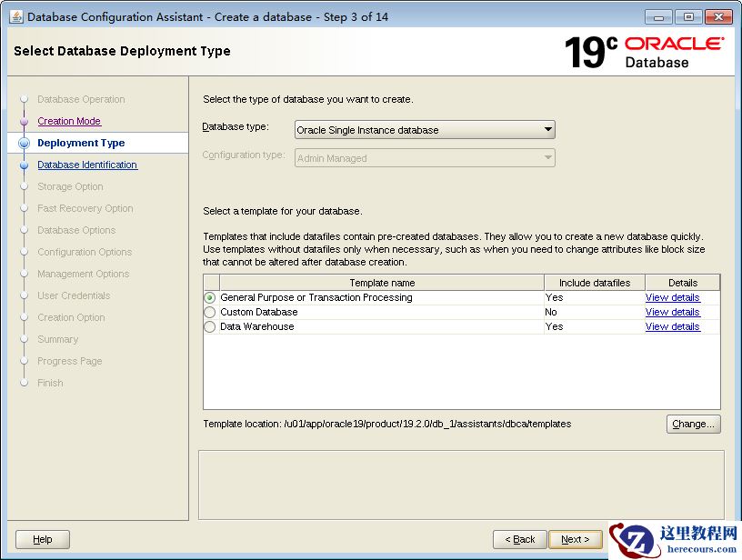The image size is (742, 560).
Task: Choose the Data Warehouse template radio
Action: click(210, 327)
